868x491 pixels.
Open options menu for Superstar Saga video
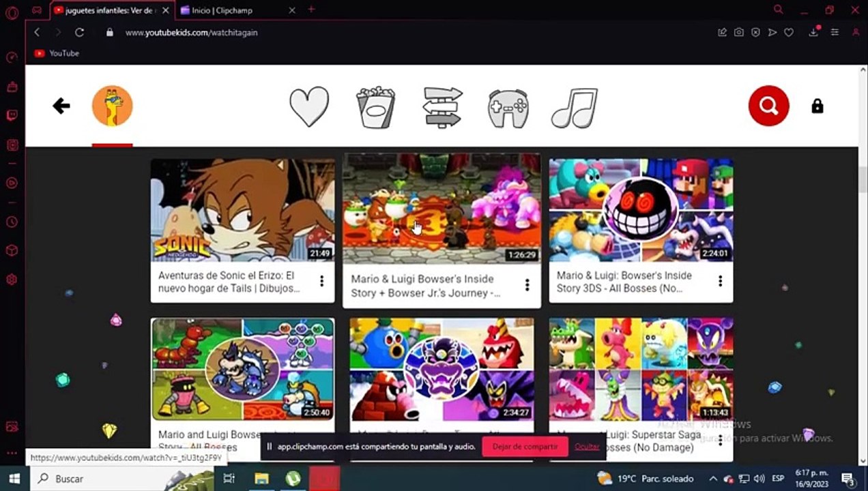(720, 441)
